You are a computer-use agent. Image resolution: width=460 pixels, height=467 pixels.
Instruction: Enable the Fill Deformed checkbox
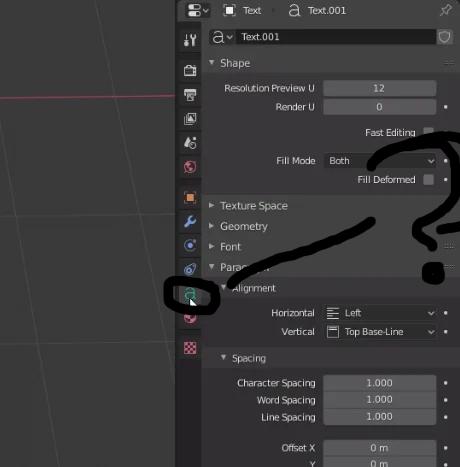click(428, 180)
